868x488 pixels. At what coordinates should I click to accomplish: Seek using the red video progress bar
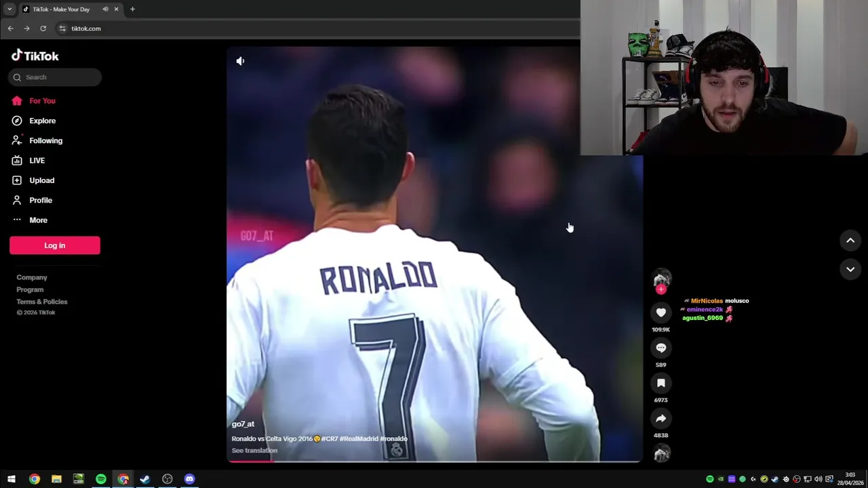coord(435,461)
